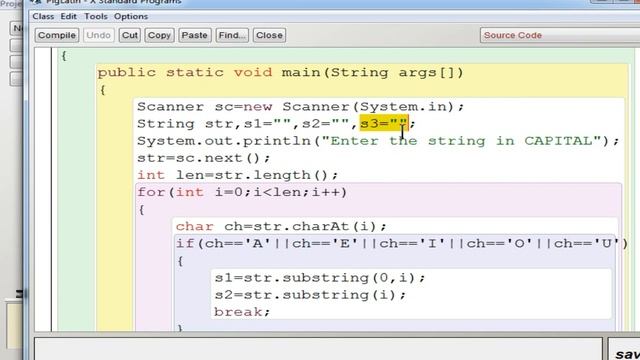The height and width of the screenshot is (360, 640).
Task: Click the line 'Scanner sc=new Scanner(System.in);'
Action: 300,107
